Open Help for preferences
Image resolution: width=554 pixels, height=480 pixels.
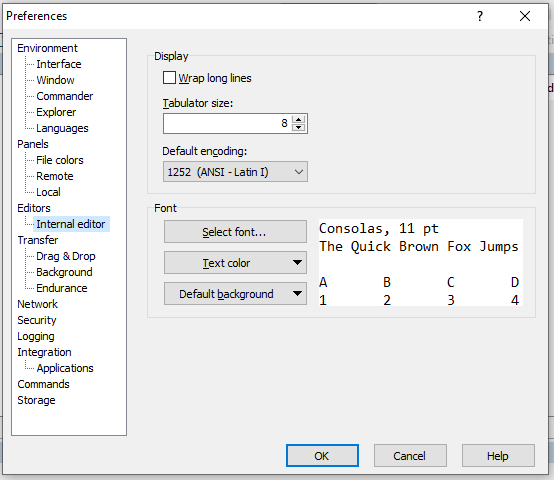tap(498, 456)
